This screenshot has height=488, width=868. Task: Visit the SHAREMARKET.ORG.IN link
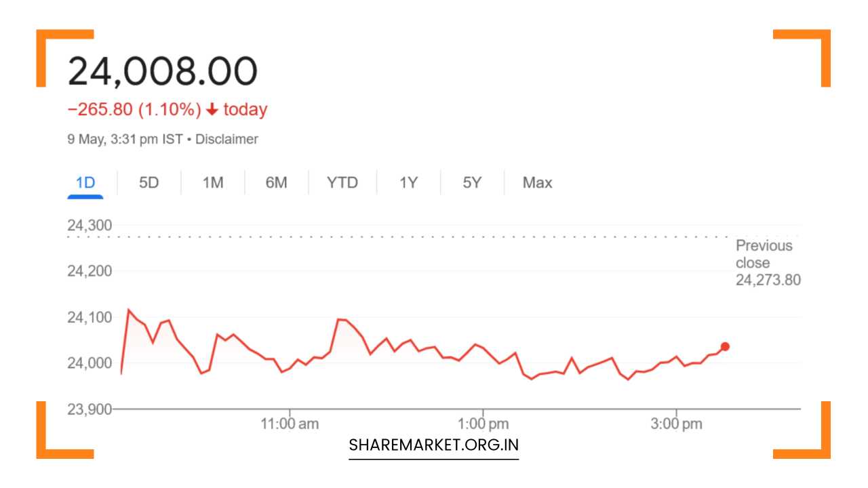click(x=433, y=445)
